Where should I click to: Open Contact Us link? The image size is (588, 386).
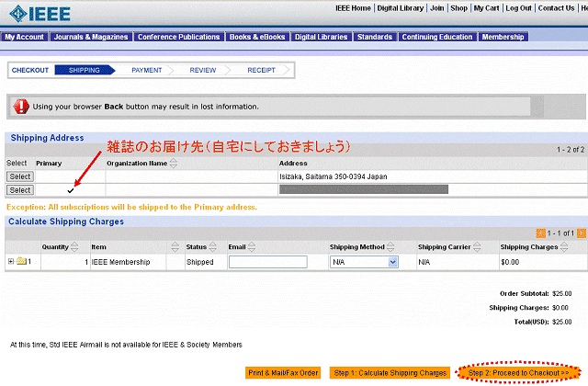point(556,8)
